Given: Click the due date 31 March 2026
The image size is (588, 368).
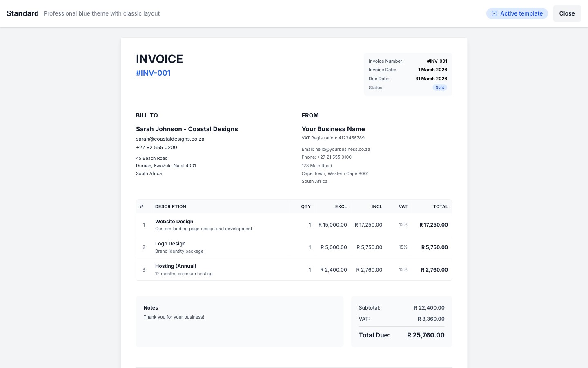Looking at the screenshot, I should coord(431,79).
